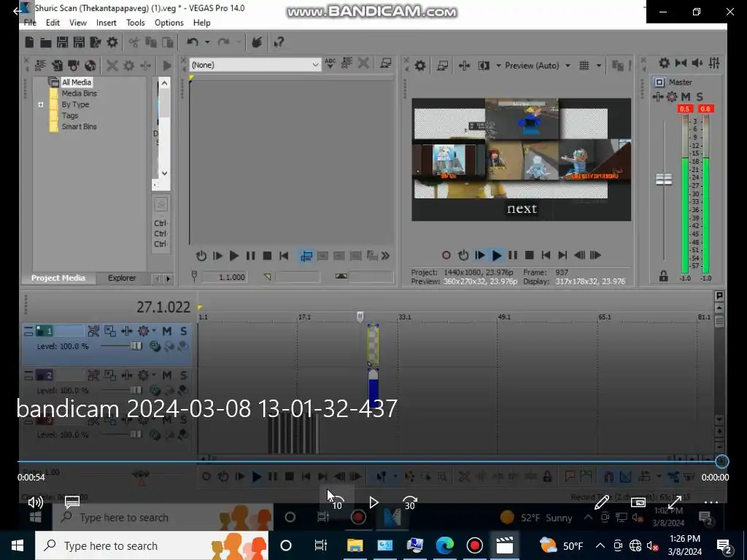Screen dimensions: 747x560
Task: Play the video in the player
Action: (373, 502)
